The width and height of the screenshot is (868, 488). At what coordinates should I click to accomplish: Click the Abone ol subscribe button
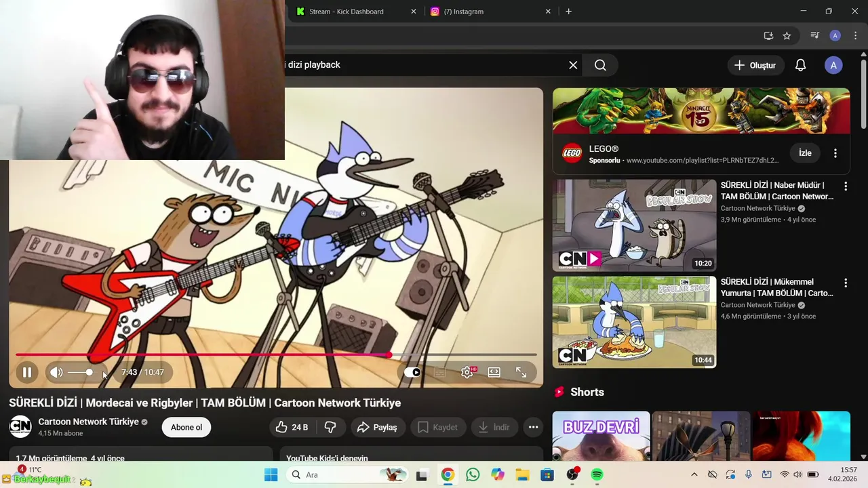186,427
